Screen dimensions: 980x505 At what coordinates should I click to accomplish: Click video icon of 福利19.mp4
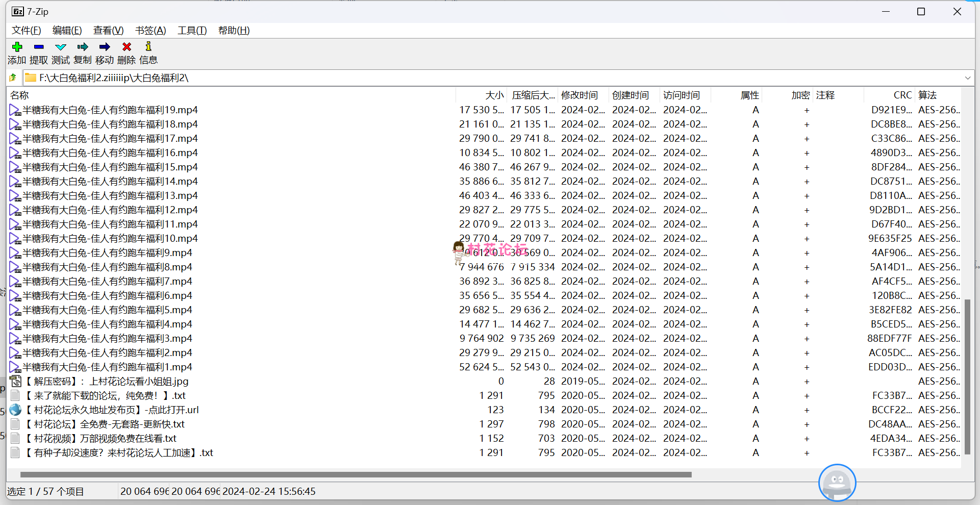(x=15, y=110)
